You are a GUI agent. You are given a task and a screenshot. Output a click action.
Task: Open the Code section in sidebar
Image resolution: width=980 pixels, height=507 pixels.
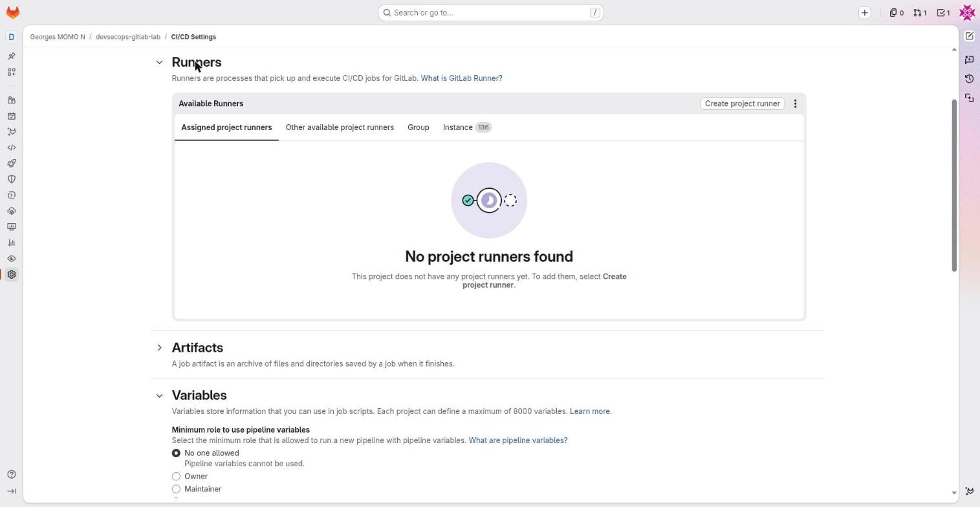[x=11, y=147]
